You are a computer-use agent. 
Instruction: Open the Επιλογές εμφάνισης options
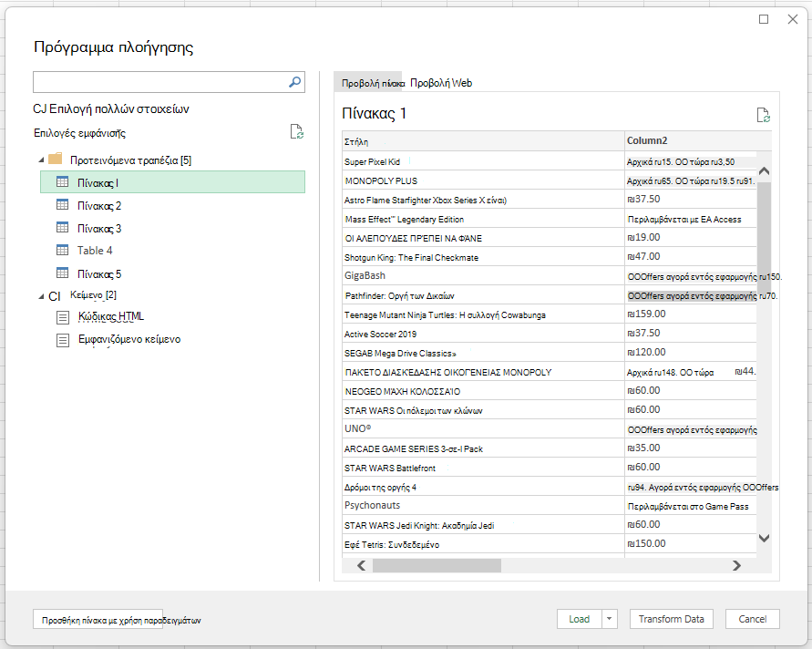point(79,133)
